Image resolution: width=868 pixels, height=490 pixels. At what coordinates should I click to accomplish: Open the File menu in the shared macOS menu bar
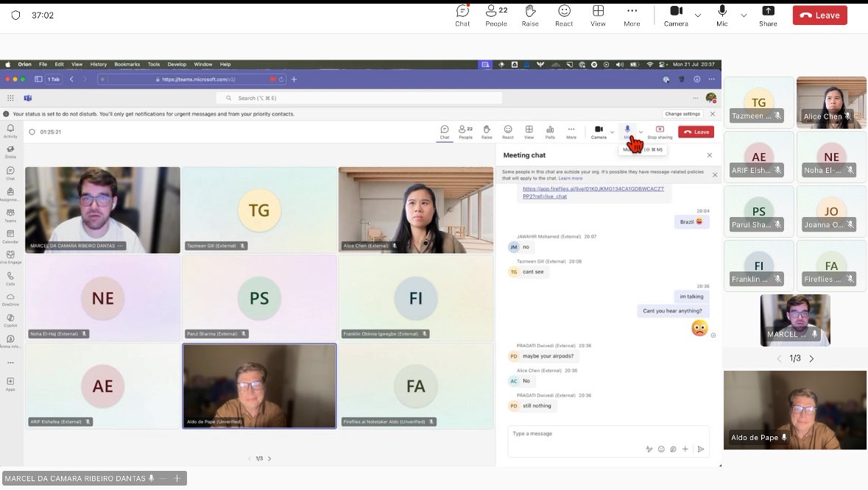tap(43, 64)
